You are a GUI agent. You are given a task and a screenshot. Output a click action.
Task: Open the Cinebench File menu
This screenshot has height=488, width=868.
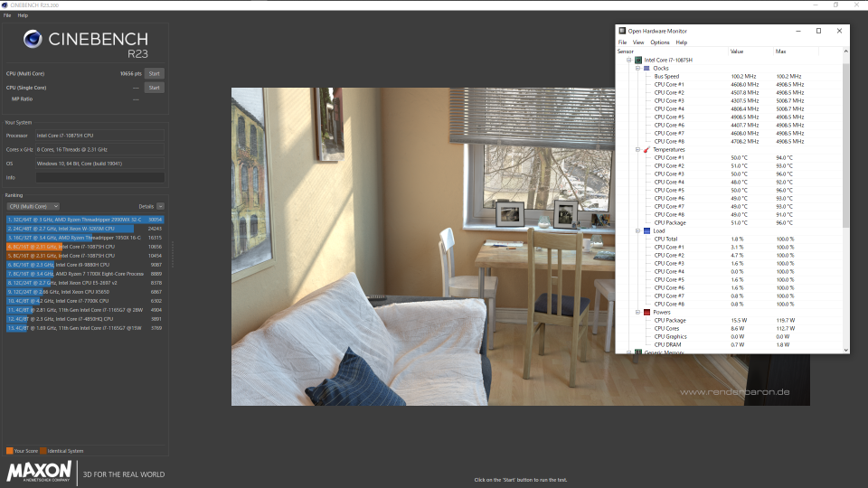click(x=7, y=15)
